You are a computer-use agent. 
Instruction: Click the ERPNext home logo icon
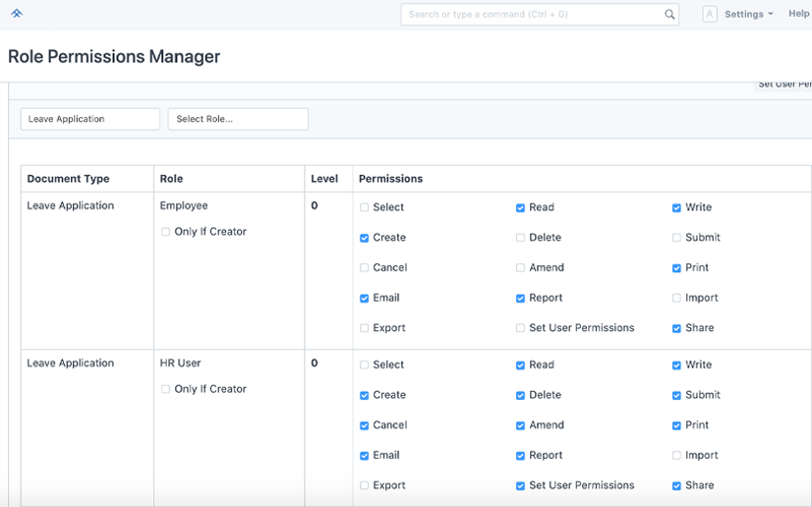click(x=17, y=14)
